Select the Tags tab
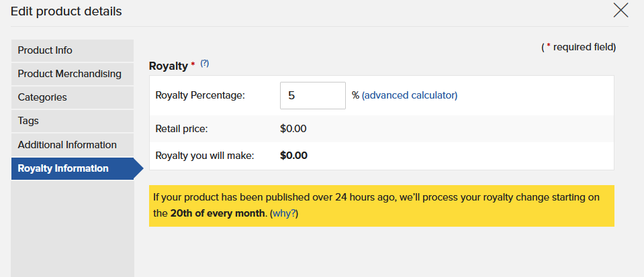The image size is (644, 277). pyautogui.click(x=73, y=121)
